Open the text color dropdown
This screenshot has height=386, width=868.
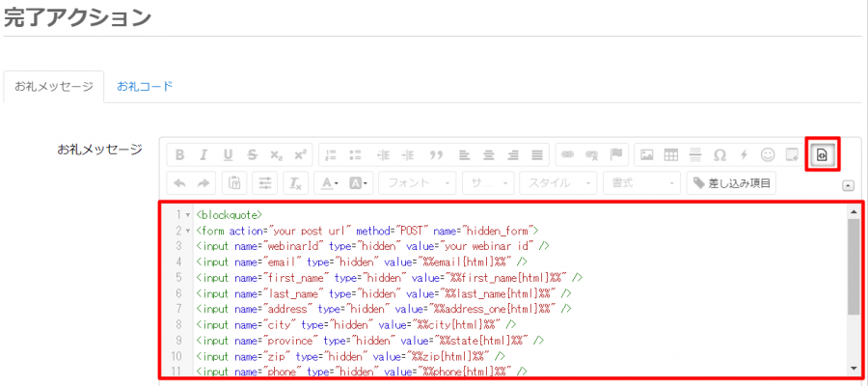click(331, 183)
